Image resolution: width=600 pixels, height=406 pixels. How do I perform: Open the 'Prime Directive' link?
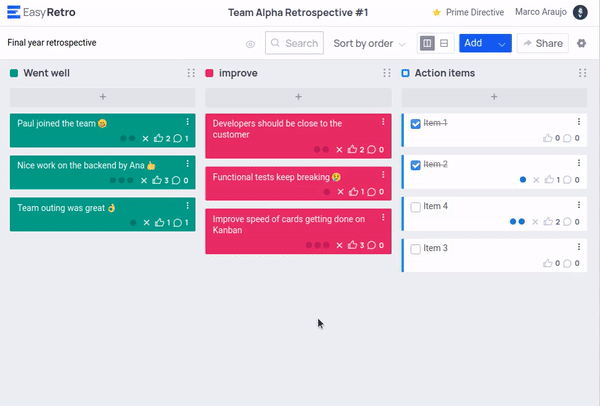coord(466,12)
